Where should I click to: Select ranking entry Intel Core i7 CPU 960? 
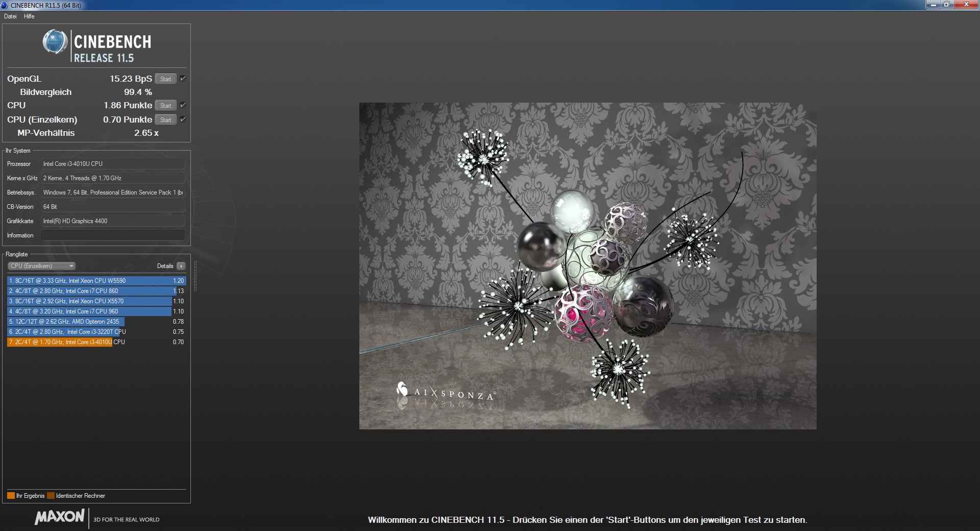[96, 311]
